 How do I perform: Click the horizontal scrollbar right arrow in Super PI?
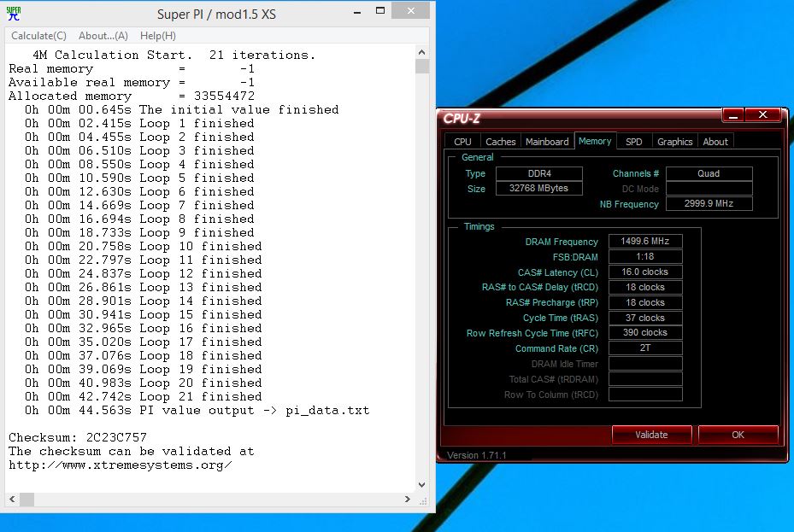[x=407, y=500]
